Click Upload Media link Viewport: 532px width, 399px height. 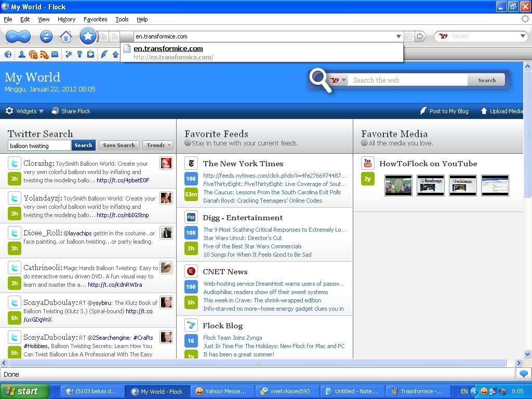[x=502, y=111]
